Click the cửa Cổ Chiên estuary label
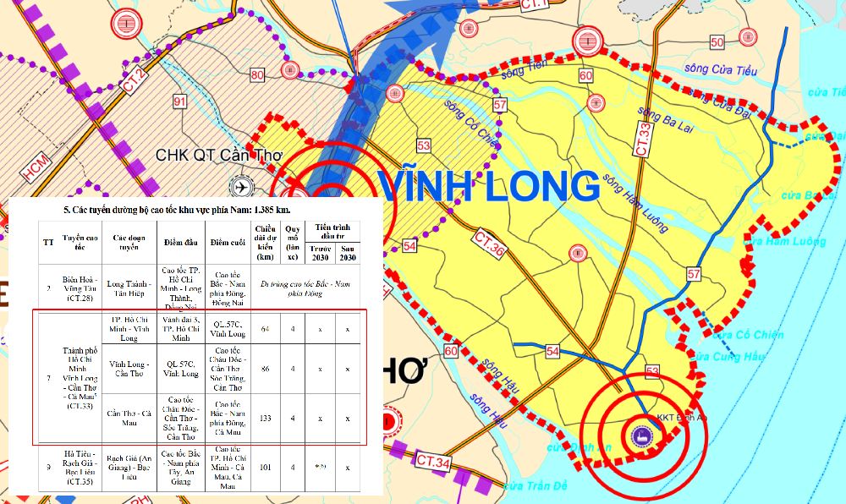 [x=748, y=335]
